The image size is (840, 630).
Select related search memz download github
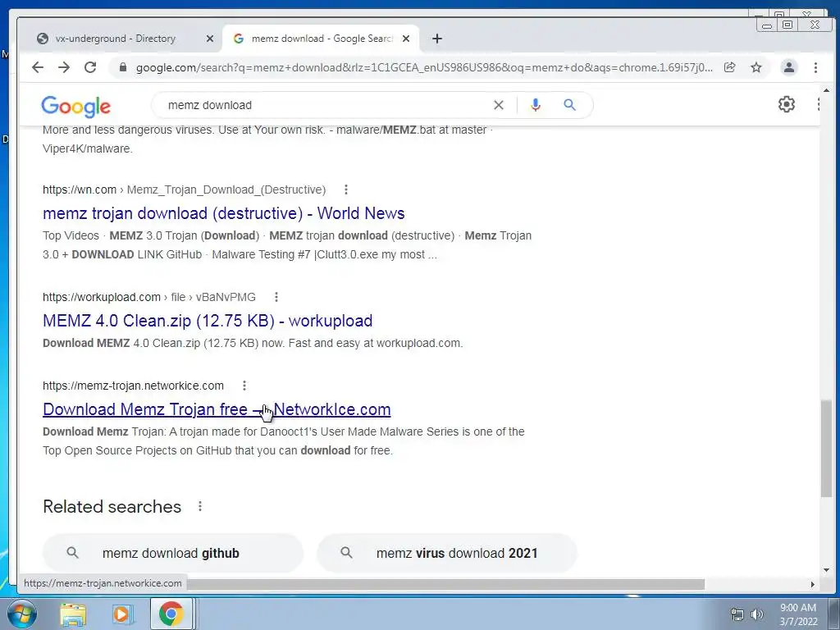(x=173, y=553)
